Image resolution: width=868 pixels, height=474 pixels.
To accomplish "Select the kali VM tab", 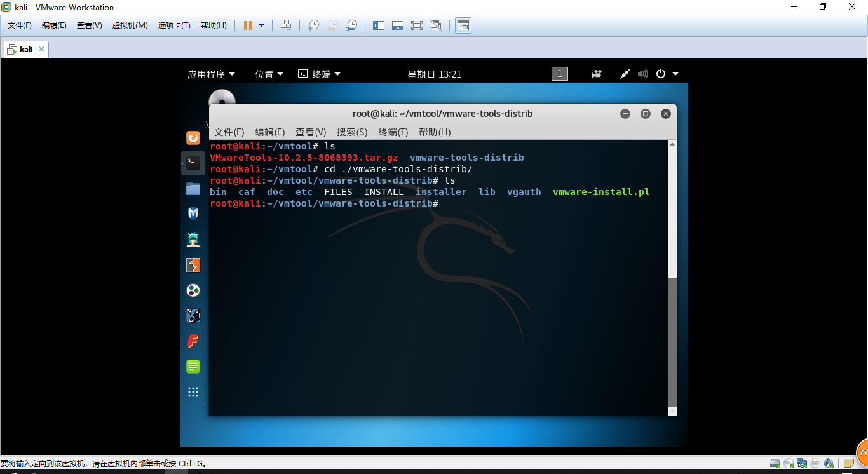I will click(25, 49).
